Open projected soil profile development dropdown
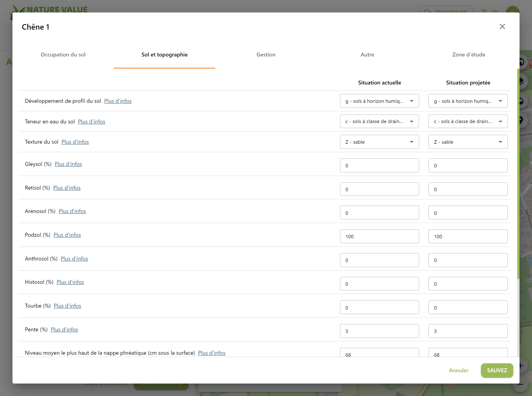Image resolution: width=532 pixels, height=396 pixels. [468, 101]
